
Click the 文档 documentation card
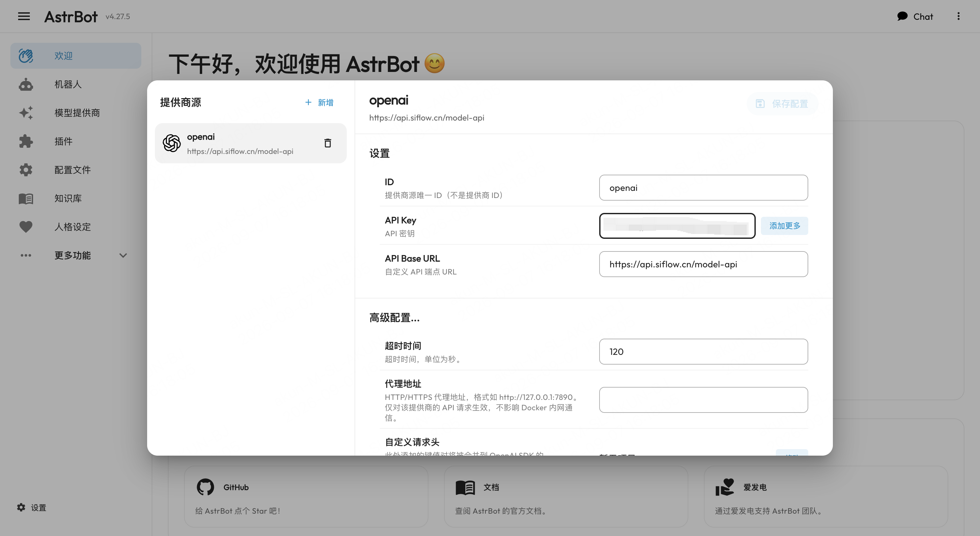tap(566, 497)
